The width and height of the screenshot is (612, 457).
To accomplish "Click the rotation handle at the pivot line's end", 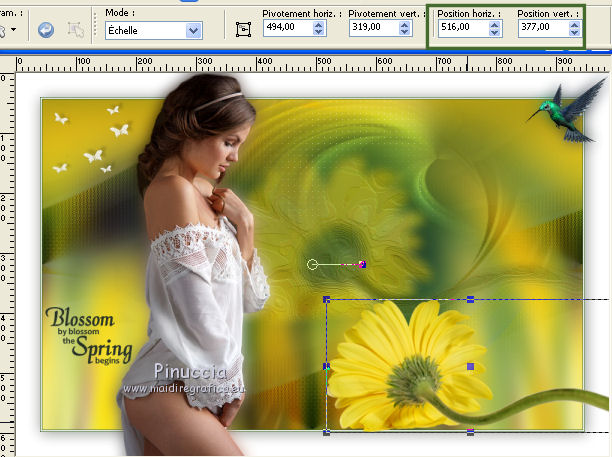I will click(363, 265).
